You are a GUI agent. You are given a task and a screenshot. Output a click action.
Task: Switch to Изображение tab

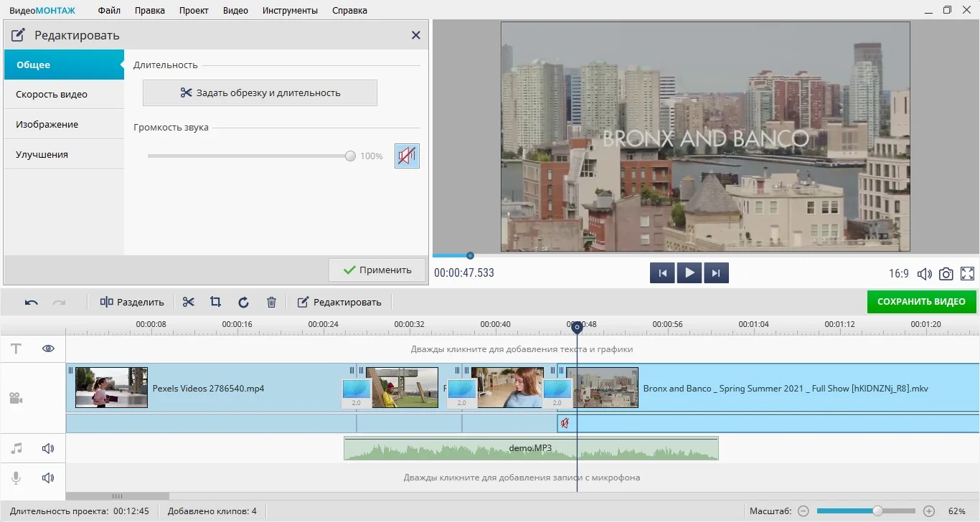point(64,124)
